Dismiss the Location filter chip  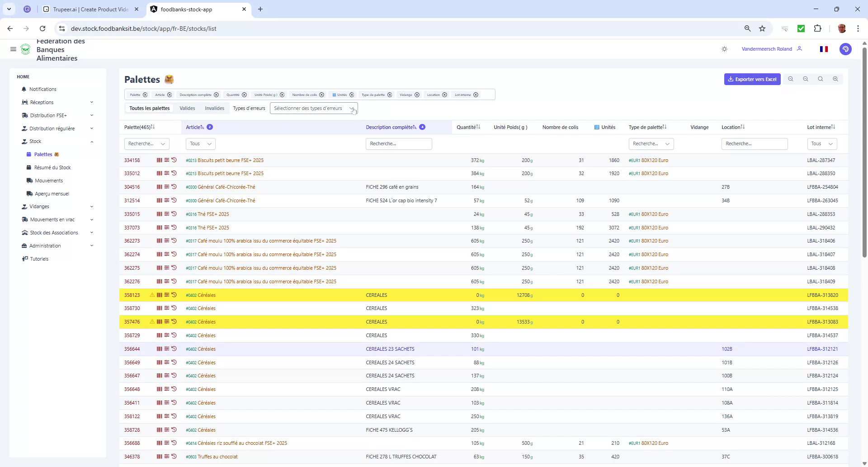click(x=444, y=95)
